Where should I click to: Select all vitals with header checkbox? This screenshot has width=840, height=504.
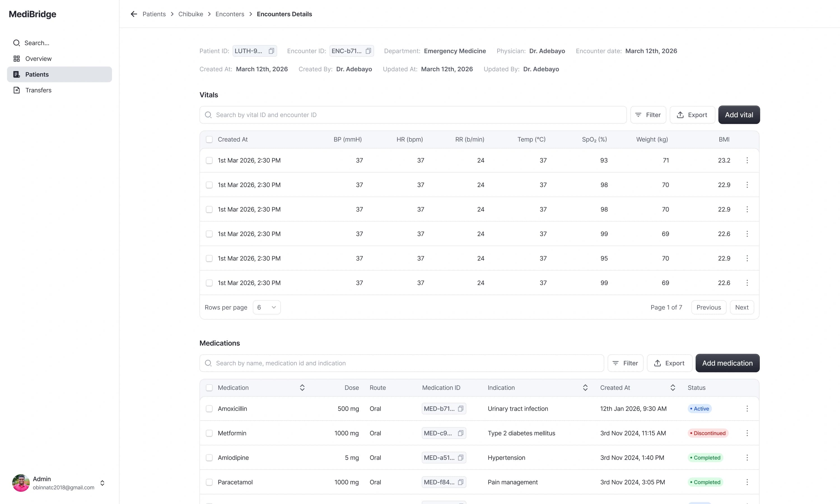tap(209, 139)
